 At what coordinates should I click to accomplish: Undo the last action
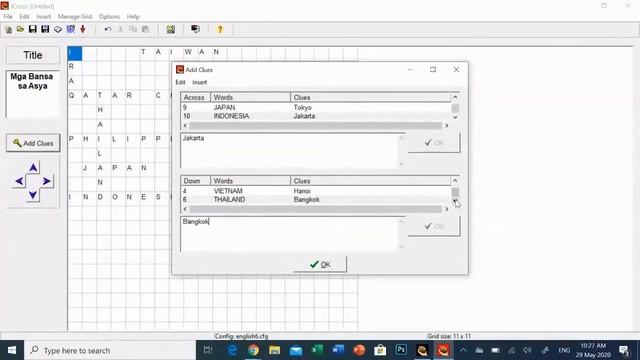click(108, 29)
